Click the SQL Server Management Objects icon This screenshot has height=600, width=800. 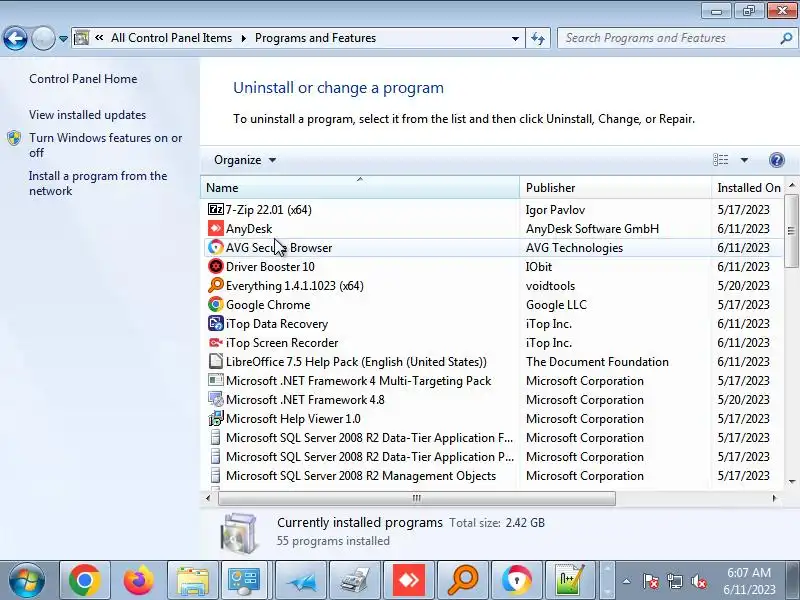[x=216, y=476]
